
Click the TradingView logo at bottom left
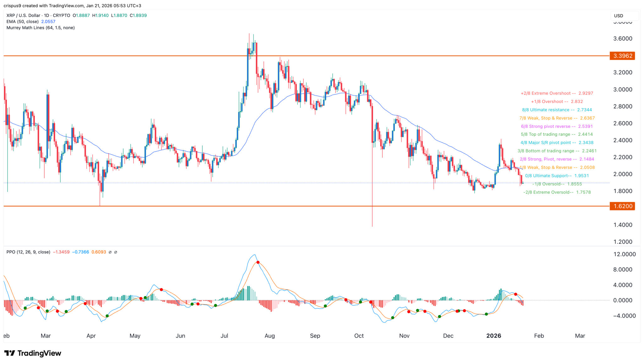pyautogui.click(x=33, y=353)
